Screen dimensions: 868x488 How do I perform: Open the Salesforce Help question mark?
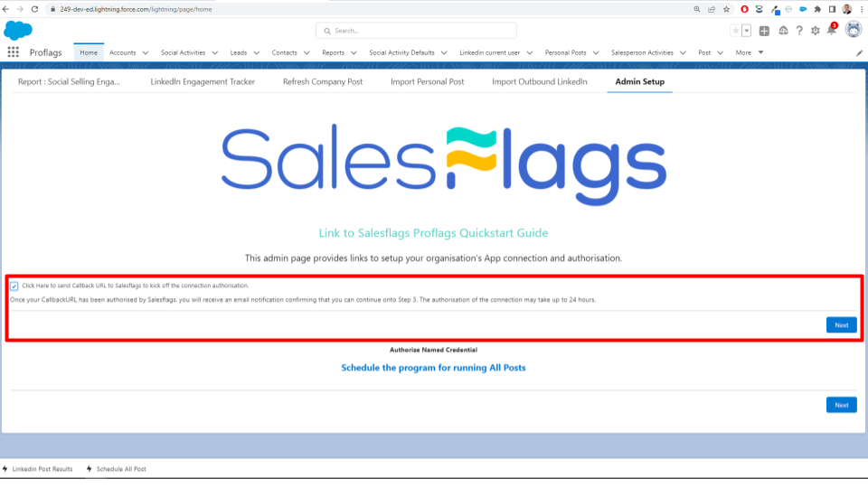tap(798, 31)
